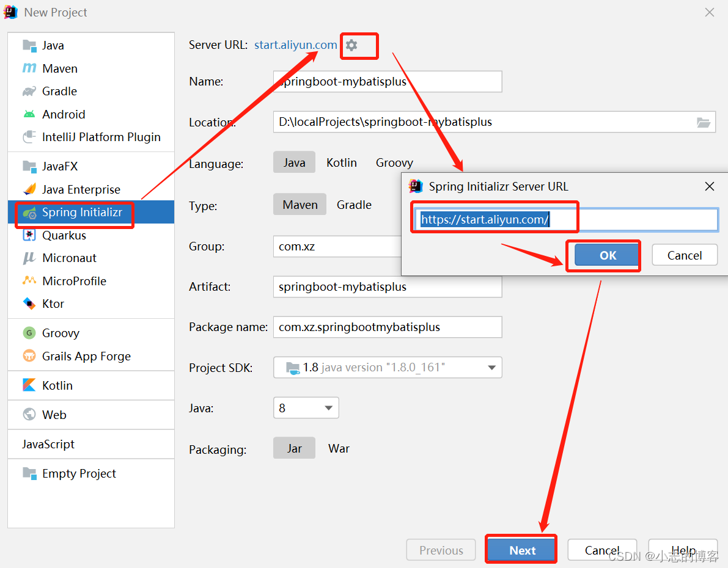Click the Next button
Image resolution: width=728 pixels, height=568 pixels.
coord(523,550)
